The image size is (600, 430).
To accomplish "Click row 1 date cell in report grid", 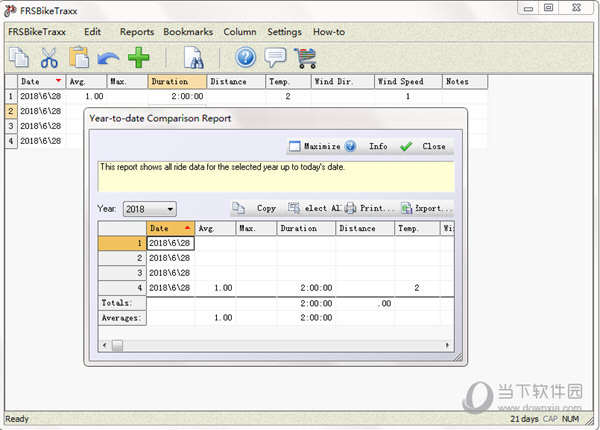I will point(171,243).
